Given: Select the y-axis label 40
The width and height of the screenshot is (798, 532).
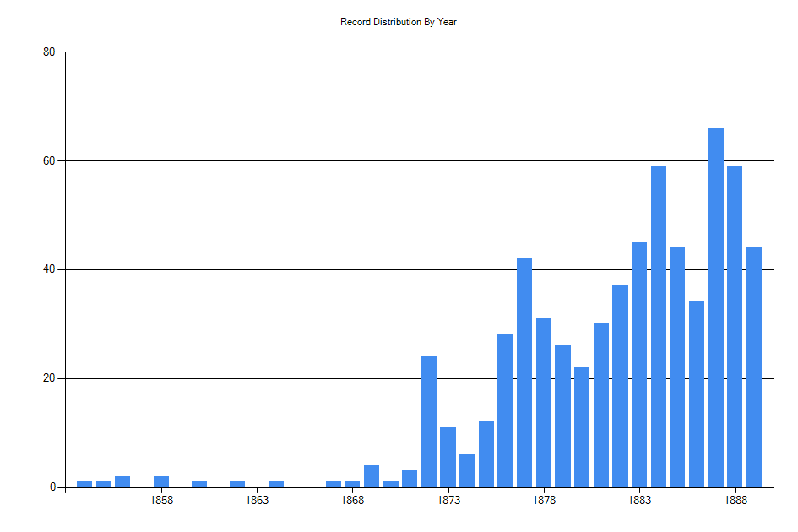Looking at the screenshot, I should point(49,269).
